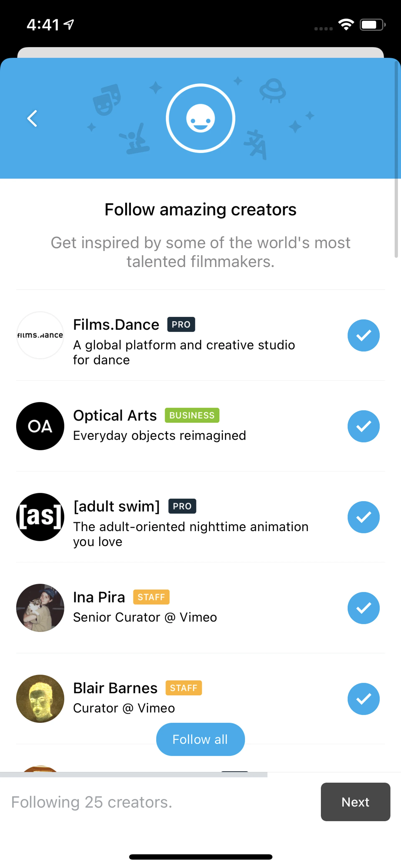
Task: Tap the back chevron arrow
Action: [32, 118]
